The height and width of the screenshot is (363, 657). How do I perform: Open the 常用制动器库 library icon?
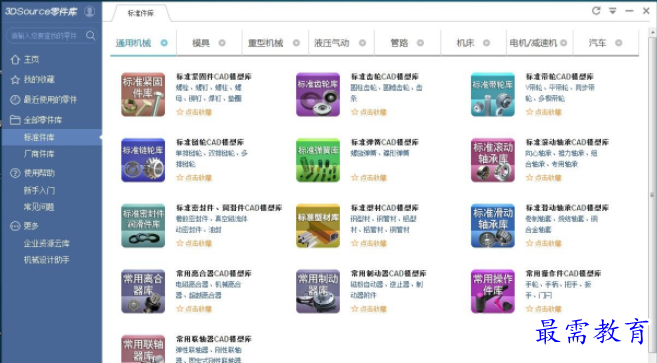318,291
